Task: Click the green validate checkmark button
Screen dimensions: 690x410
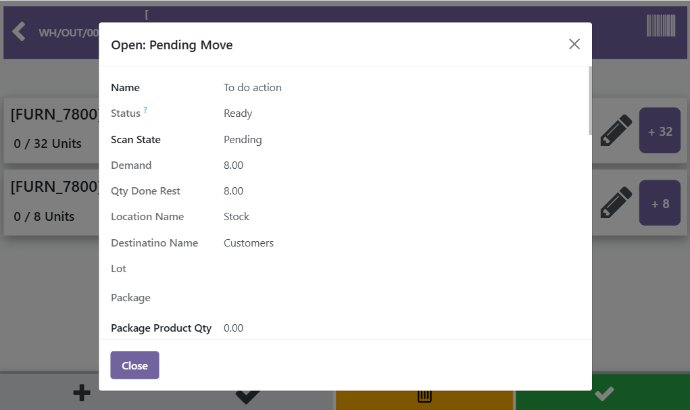Action: [603, 394]
